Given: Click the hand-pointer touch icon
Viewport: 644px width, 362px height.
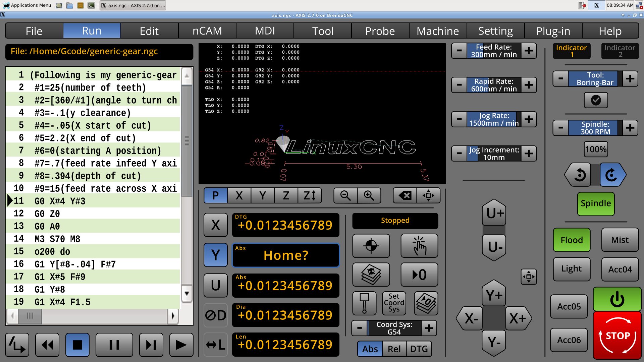Looking at the screenshot, I should [419, 246].
